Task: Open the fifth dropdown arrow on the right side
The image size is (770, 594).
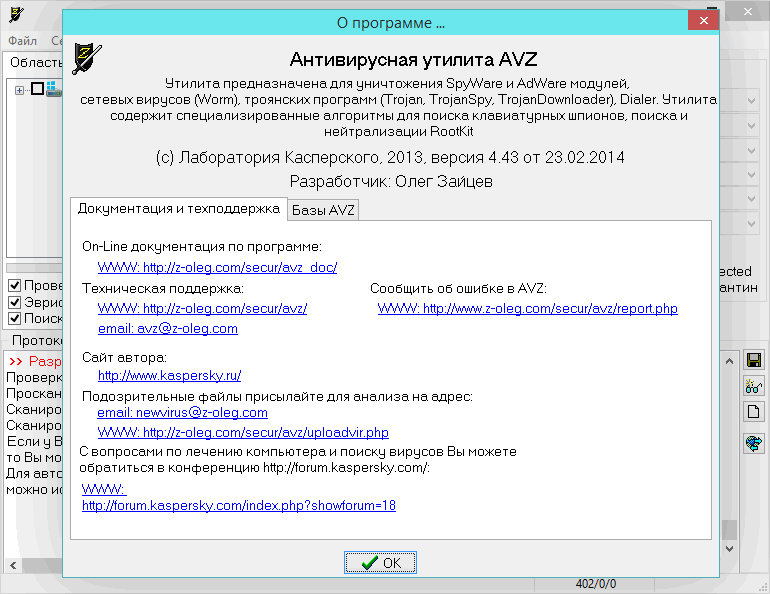Action: coord(751,199)
